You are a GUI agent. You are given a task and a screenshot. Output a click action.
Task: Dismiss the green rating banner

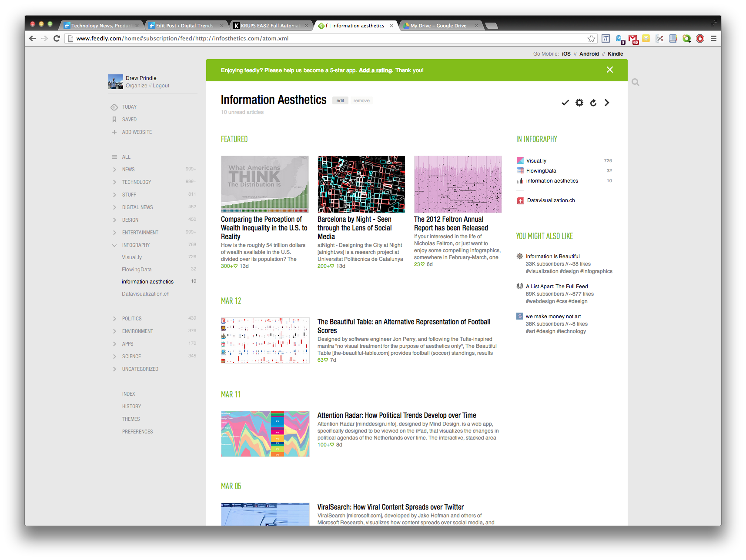tap(610, 70)
